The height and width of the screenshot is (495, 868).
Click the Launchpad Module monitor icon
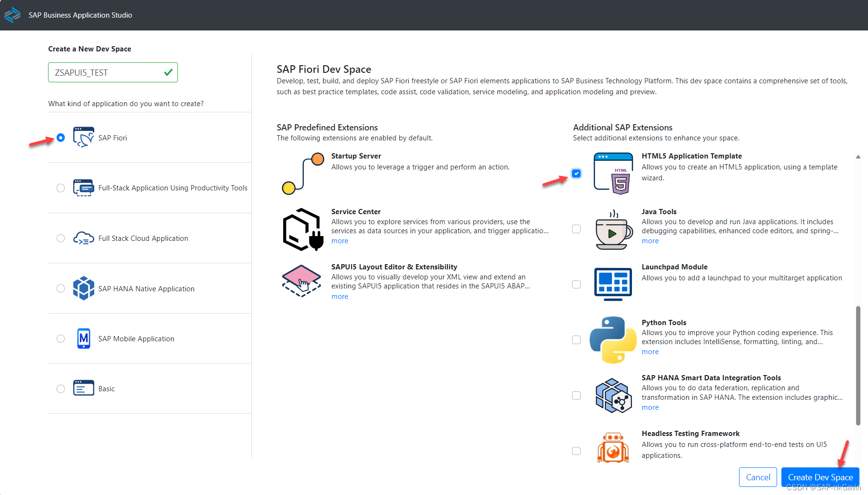tap(613, 284)
